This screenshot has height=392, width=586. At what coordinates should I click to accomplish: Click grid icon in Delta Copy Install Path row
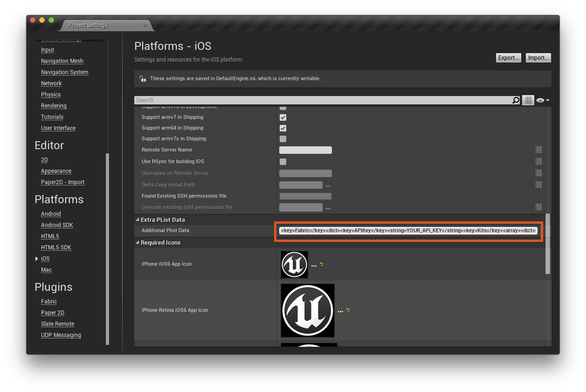click(x=538, y=185)
